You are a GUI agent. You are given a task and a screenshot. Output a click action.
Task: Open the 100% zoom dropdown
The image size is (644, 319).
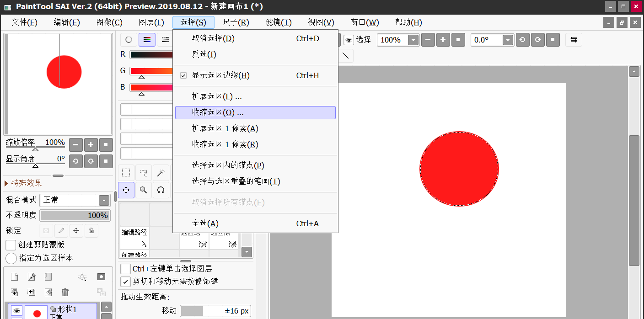413,40
